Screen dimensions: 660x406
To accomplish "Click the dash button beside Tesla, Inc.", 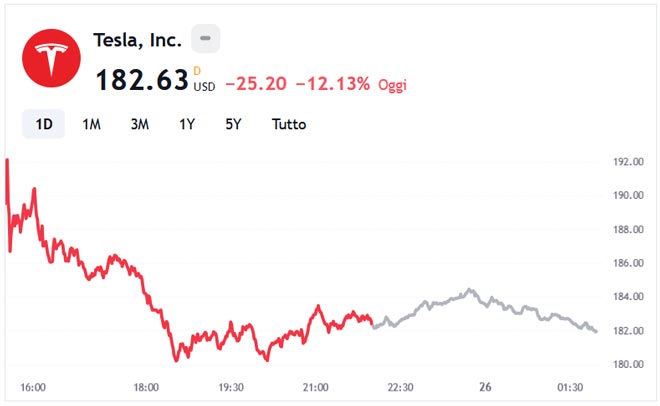I will coord(205,39).
